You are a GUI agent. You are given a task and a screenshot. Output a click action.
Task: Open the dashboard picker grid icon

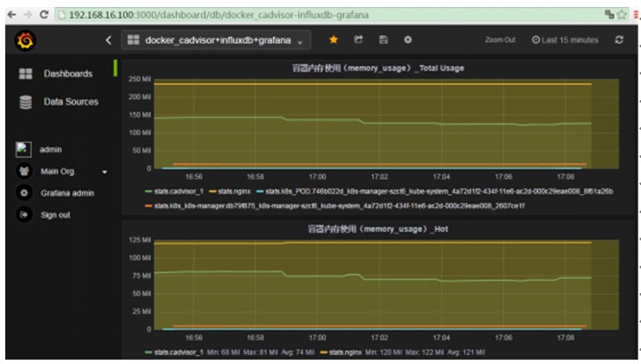133,39
